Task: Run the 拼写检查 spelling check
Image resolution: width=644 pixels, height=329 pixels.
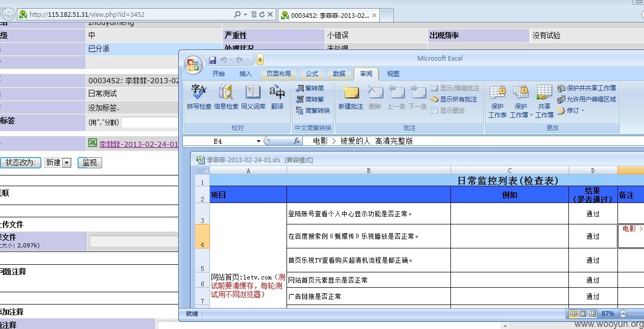Action: click(199, 97)
